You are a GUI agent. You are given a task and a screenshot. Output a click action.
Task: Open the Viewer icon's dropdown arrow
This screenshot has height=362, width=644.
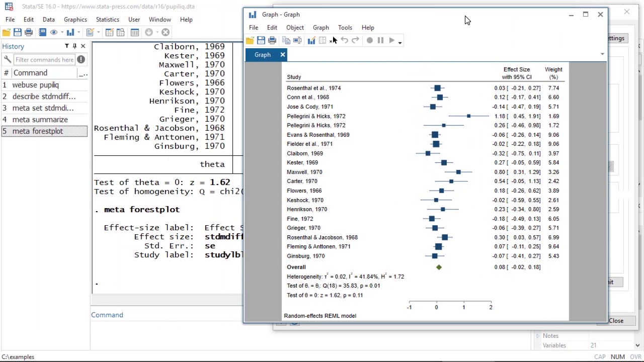(61, 32)
